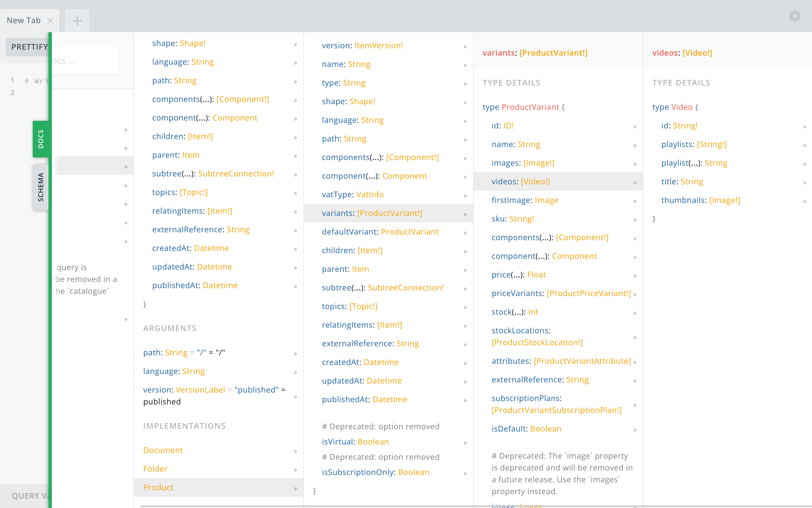Click the Video type name
812x508 pixels.
pos(682,107)
